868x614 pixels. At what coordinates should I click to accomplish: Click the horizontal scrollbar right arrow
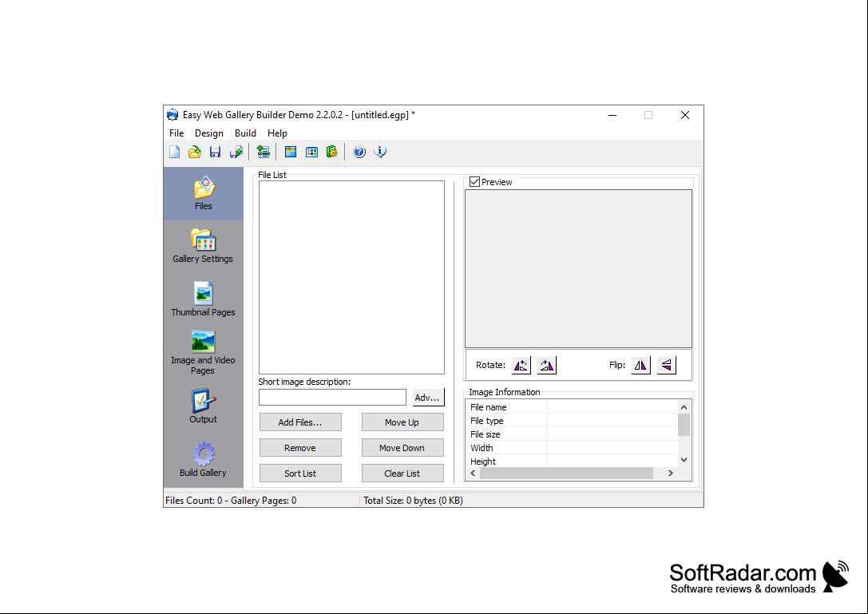[x=671, y=473]
